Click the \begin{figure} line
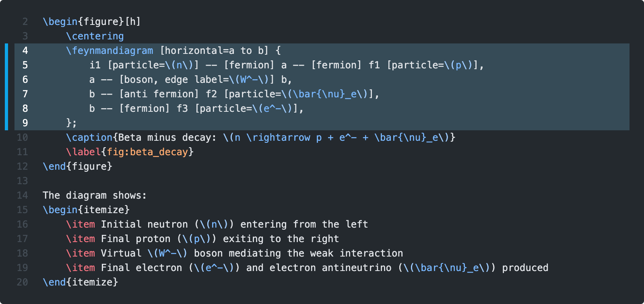This screenshot has width=644, height=304. [92, 22]
